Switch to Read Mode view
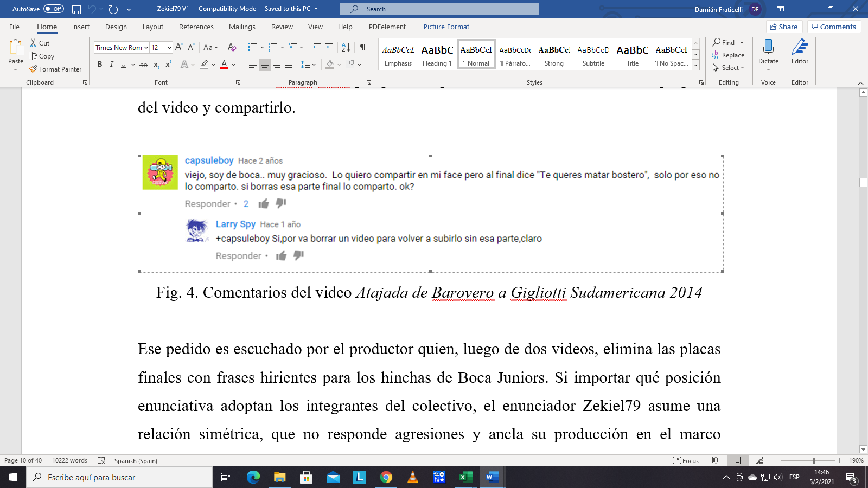Image resolution: width=868 pixels, height=488 pixels. coord(716,460)
